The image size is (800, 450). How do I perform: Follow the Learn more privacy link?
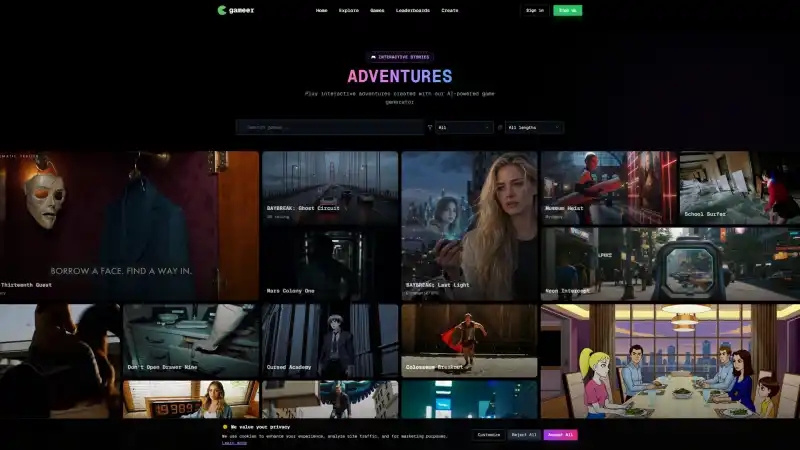(234, 443)
